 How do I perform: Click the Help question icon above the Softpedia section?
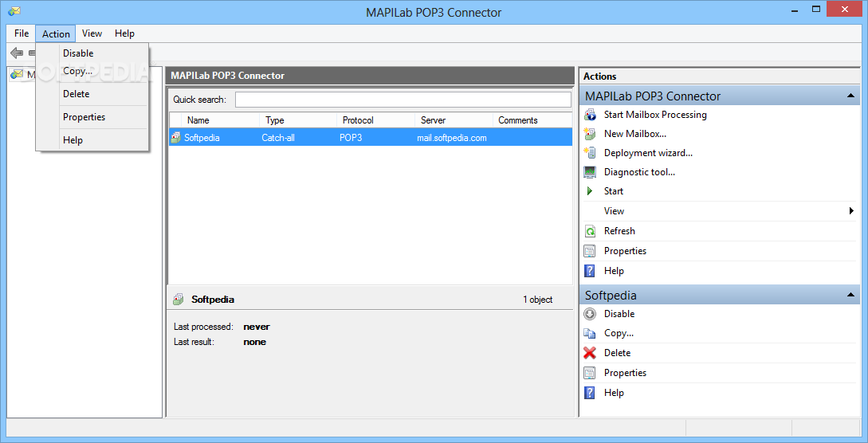point(590,271)
